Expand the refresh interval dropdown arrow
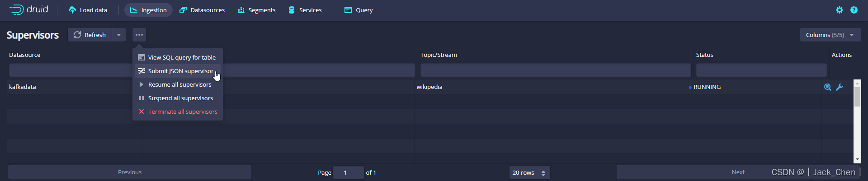 119,35
